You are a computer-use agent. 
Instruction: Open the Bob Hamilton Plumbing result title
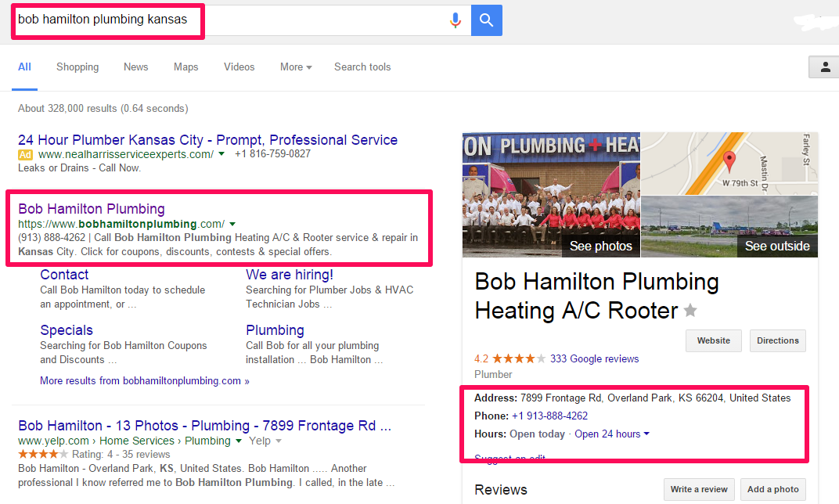click(92, 209)
